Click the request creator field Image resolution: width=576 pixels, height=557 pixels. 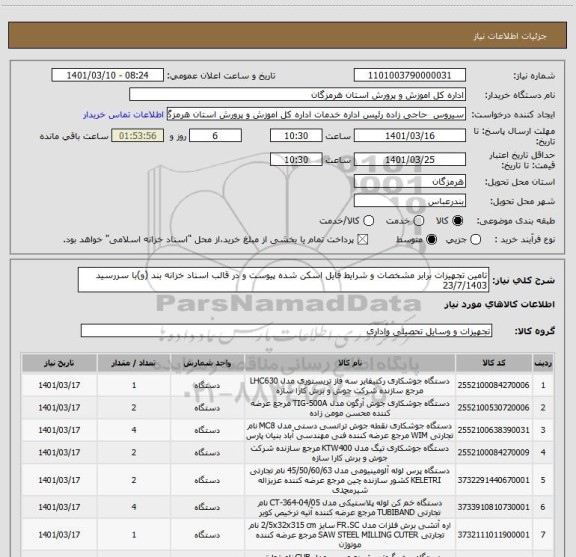tap(316, 115)
